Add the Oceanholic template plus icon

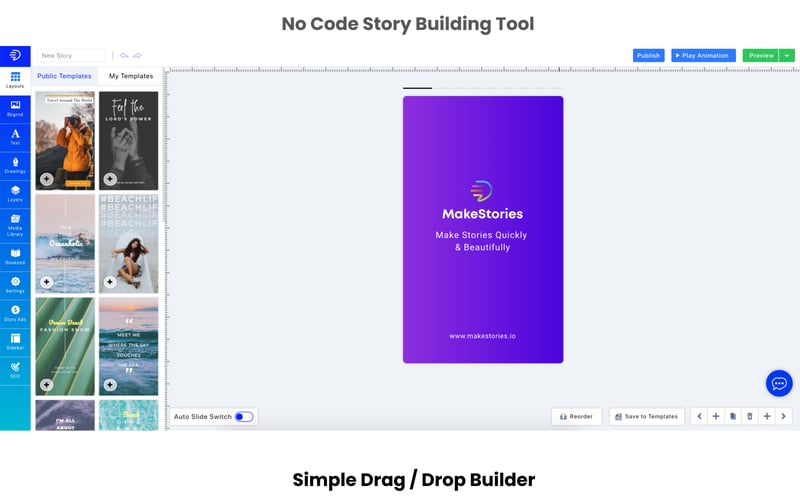(x=46, y=282)
